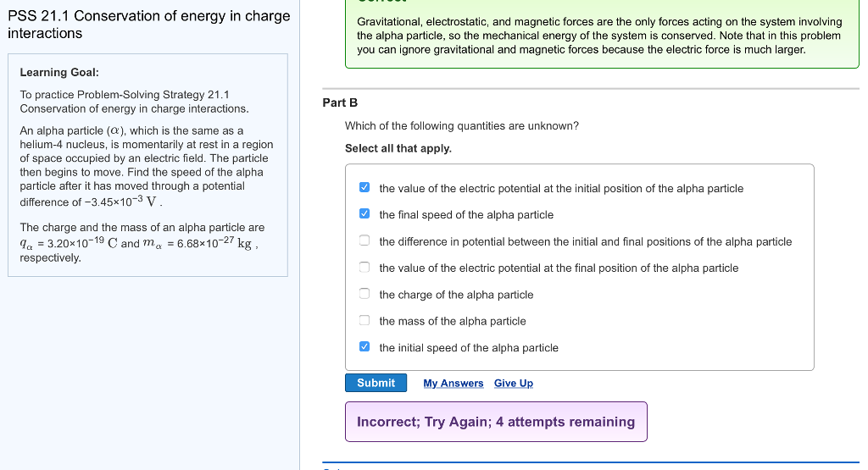Click the Part B heading
The image size is (868, 470).
click(x=340, y=102)
